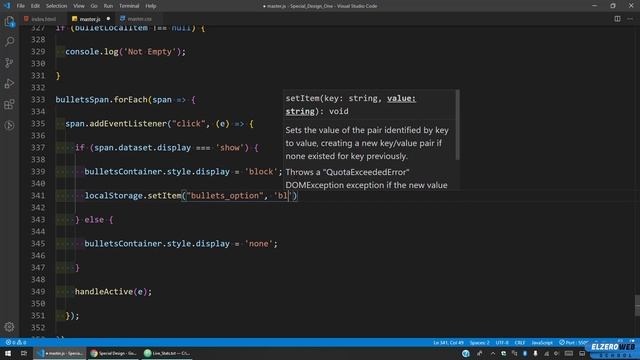Click the setItem signature in the tooltip

(x=351, y=105)
